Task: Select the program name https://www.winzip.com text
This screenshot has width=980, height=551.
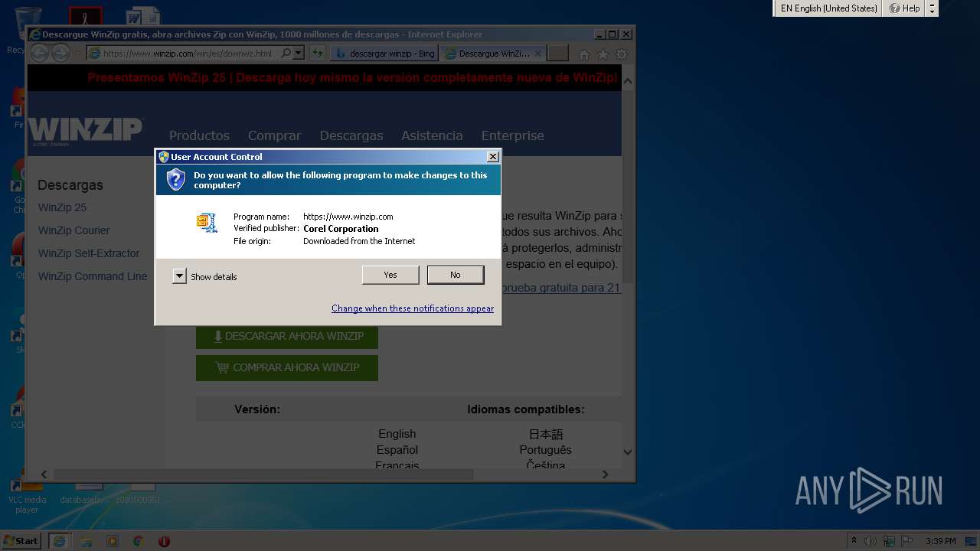Action: pos(348,217)
